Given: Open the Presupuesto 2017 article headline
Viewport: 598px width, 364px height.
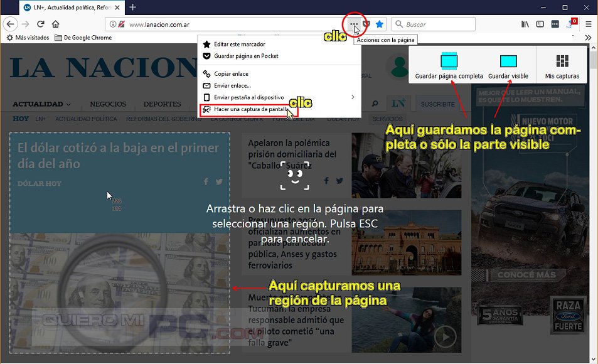Looking at the screenshot, I should [294, 243].
